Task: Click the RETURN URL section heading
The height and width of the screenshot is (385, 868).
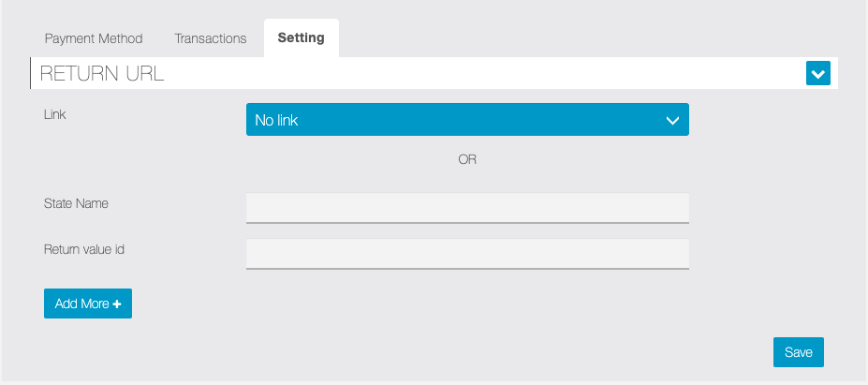Action: pyautogui.click(x=102, y=74)
